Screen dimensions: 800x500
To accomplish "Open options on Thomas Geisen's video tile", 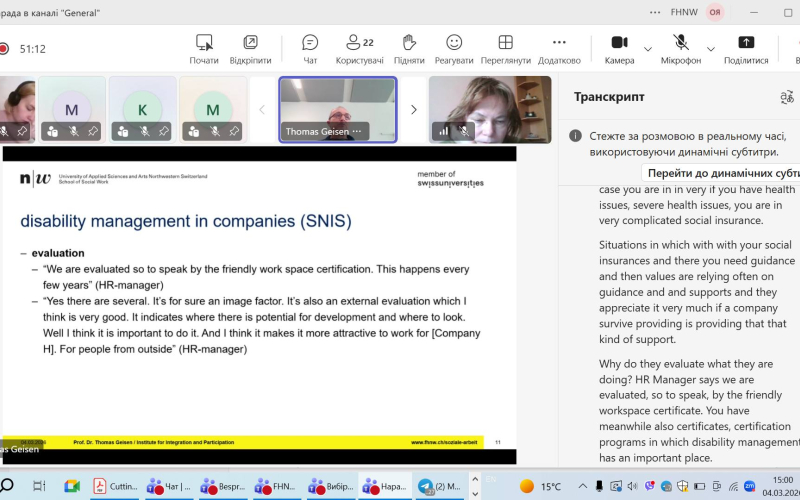I will [x=357, y=131].
